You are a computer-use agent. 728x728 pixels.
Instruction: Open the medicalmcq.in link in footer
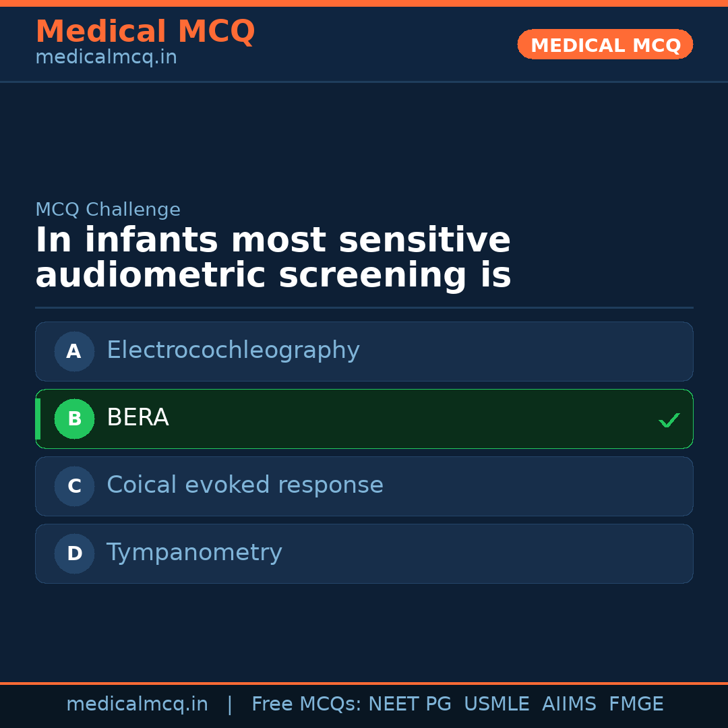(137, 704)
